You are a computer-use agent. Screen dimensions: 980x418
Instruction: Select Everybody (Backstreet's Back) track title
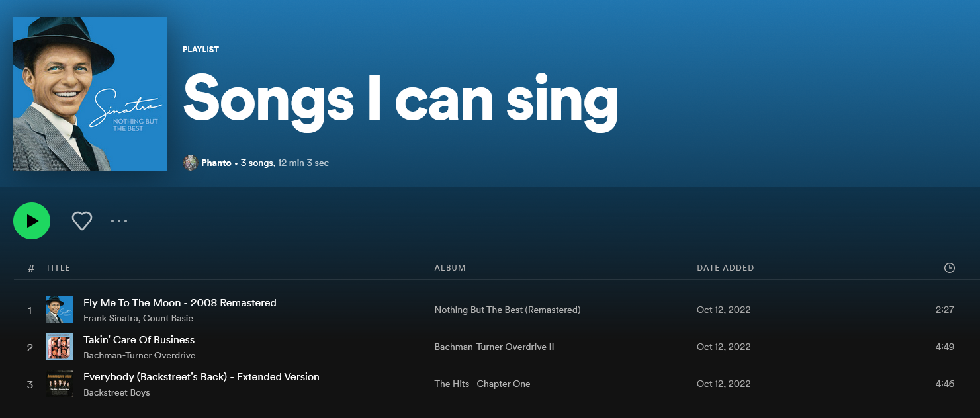tap(201, 377)
